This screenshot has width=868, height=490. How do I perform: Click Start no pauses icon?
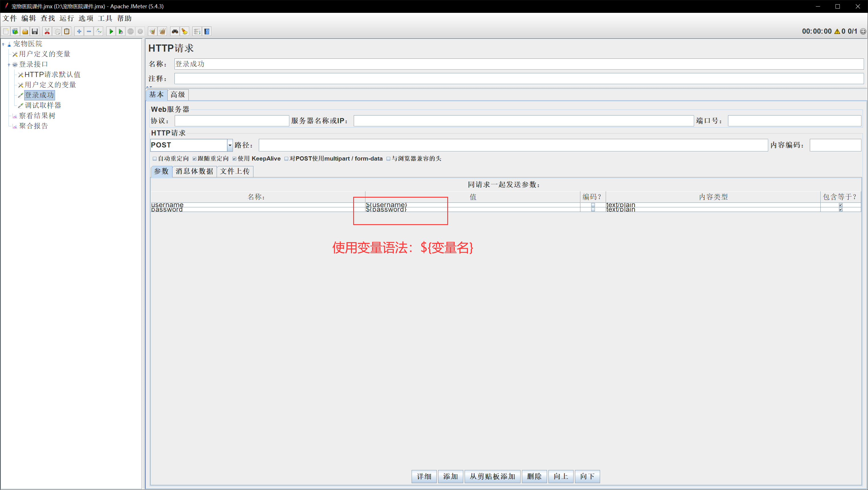[121, 31]
